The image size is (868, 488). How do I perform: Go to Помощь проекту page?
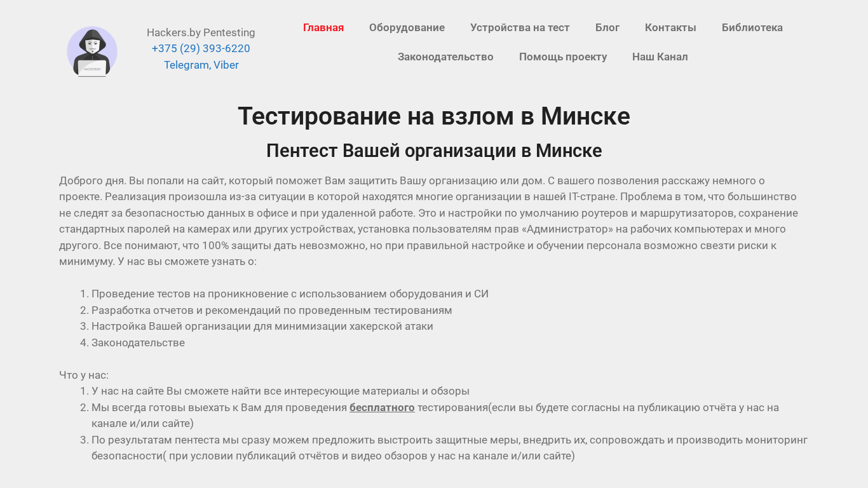click(563, 57)
